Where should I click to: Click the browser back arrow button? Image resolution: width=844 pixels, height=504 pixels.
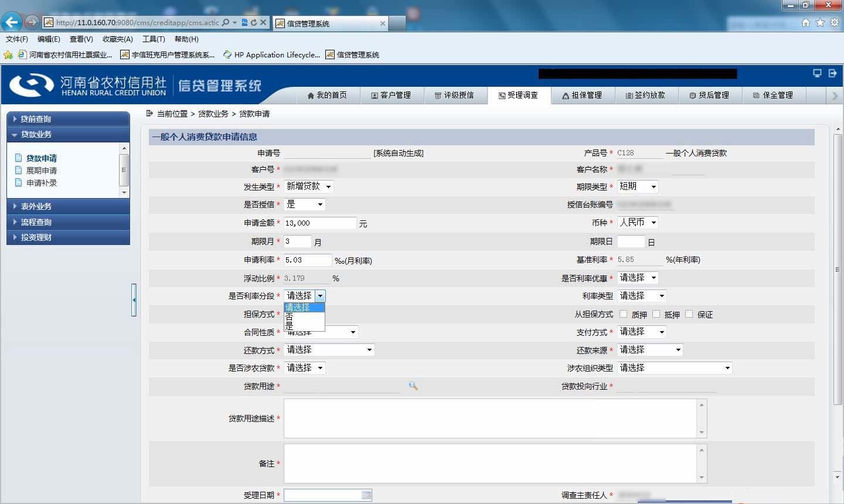pyautogui.click(x=11, y=22)
